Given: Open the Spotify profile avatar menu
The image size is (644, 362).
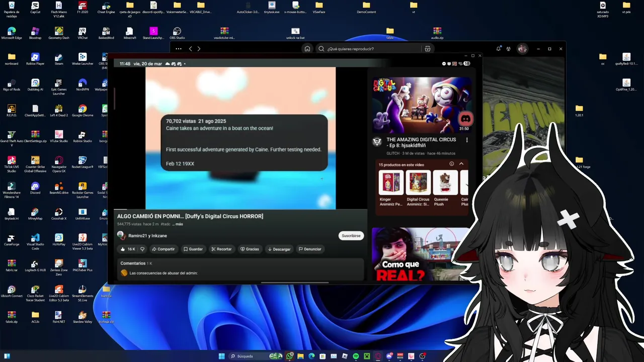Looking at the screenshot, I should tap(522, 49).
